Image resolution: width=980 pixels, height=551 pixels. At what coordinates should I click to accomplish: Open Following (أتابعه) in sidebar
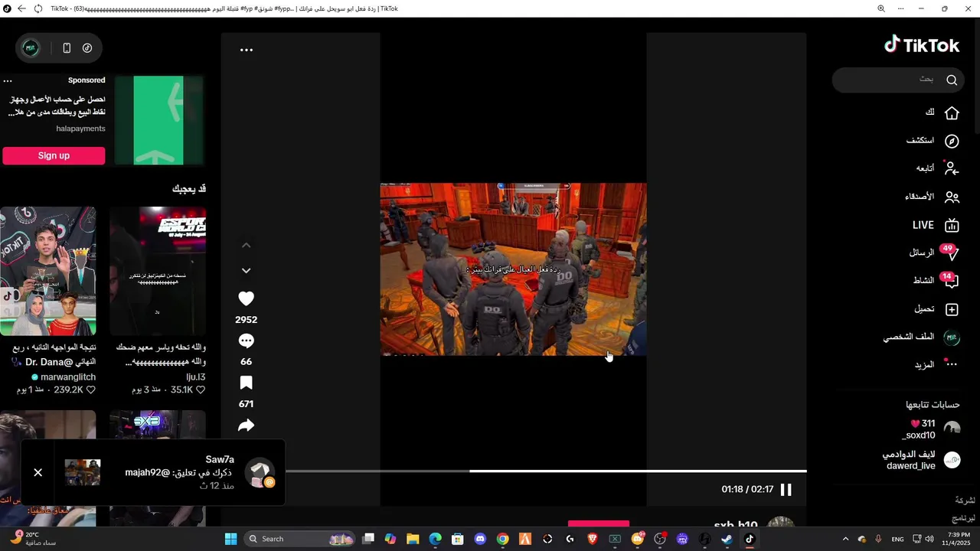click(937, 168)
